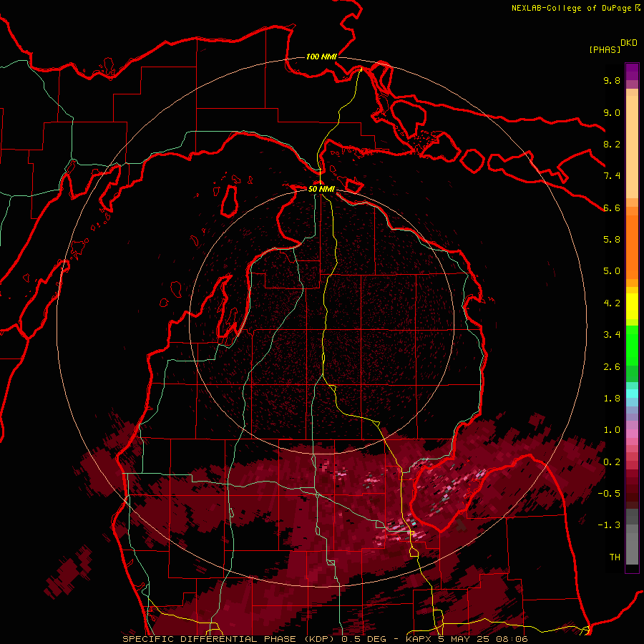Click the 9.0 value on the color scale
This screenshot has width=644, height=644.
[612, 112]
